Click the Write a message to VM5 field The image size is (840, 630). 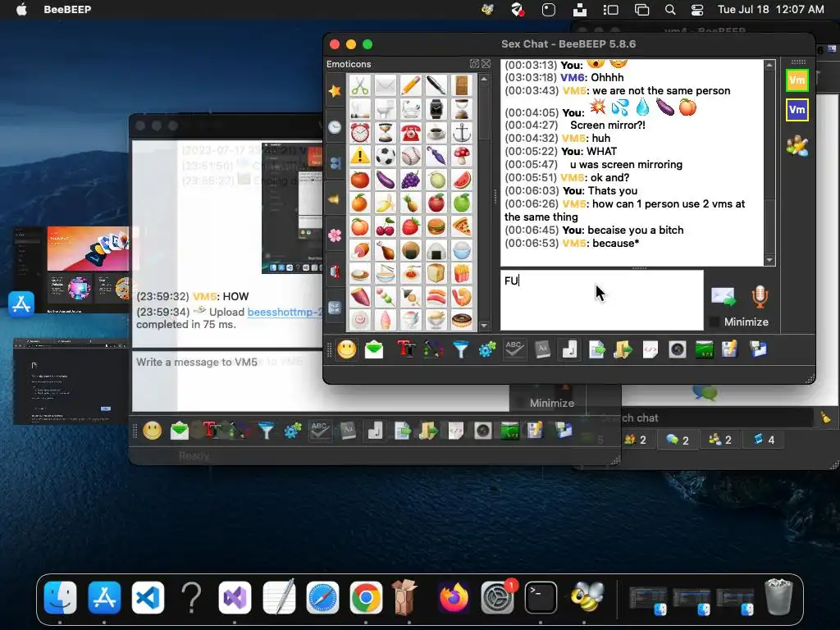pos(321,381)
